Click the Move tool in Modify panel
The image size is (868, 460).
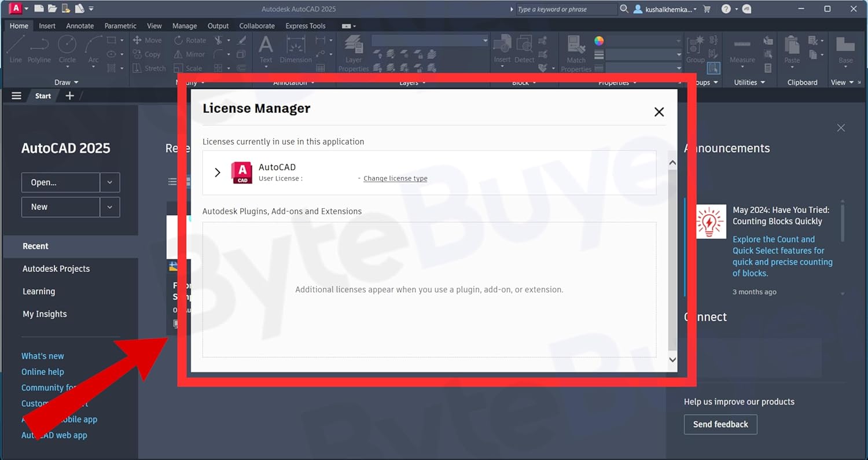coord(147,40)
